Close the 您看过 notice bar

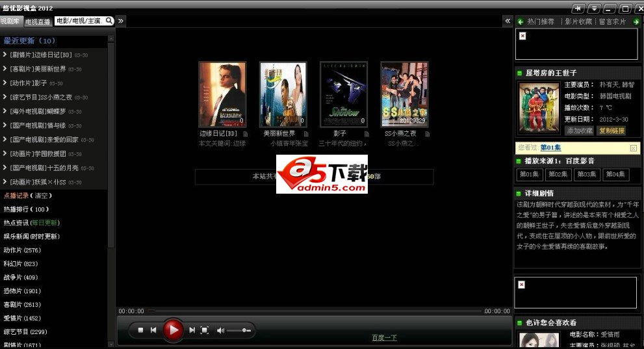634,148
